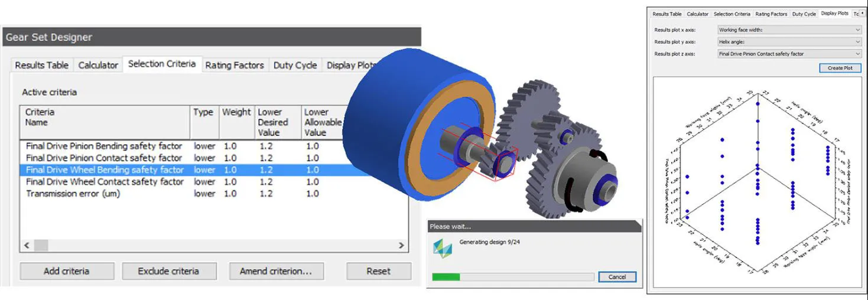The width and height of the screenshot is (868, 300).
Task: Click the criteria table horizontal scrollbar thumb
Action: pos(41,245)
